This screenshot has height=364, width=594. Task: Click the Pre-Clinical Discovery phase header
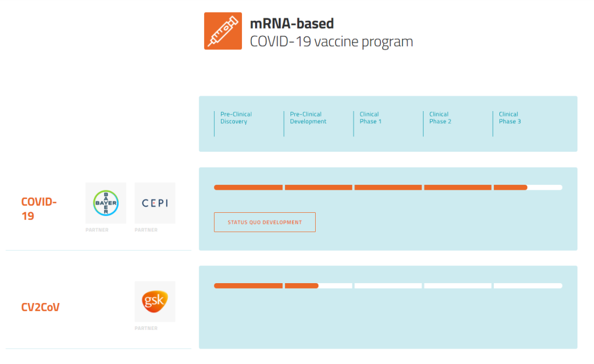click(236, 118)
